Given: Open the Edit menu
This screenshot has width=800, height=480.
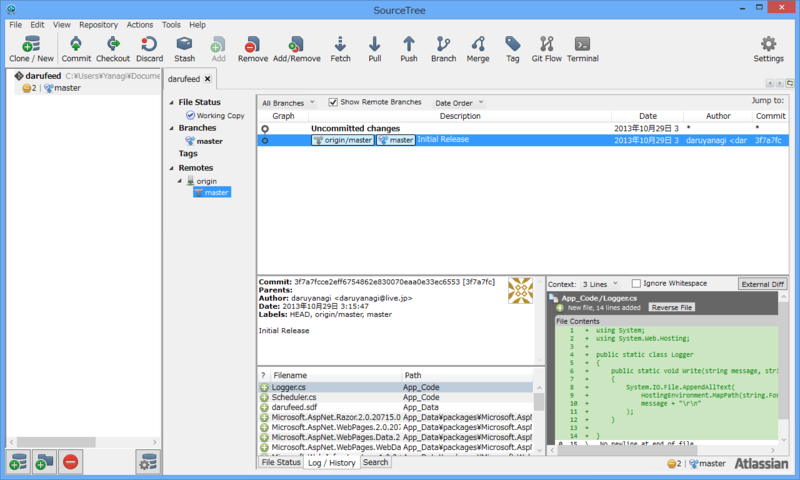Looking at the screenshot, I should 37,24.
